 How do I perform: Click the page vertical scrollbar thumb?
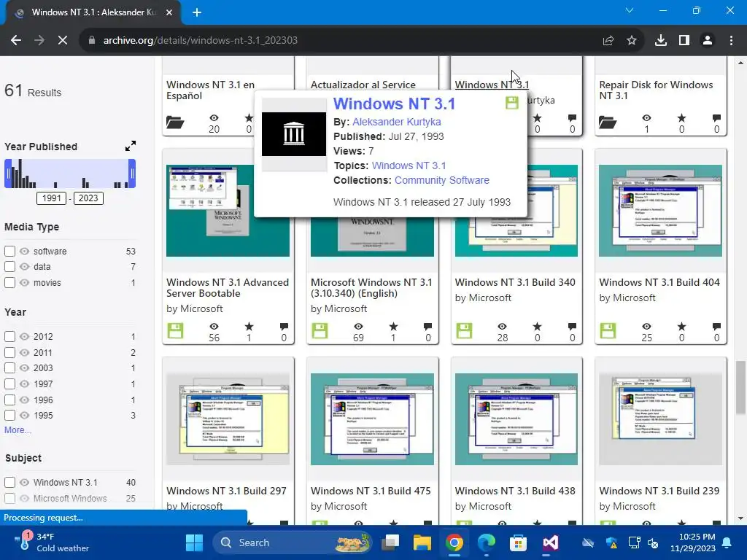740,388
